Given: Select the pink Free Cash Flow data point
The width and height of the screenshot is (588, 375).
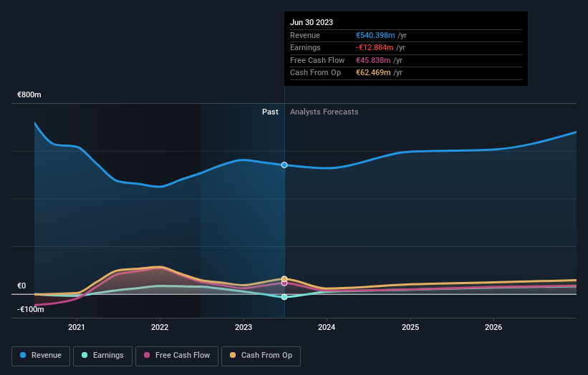Looking at the screenshot, I should pyautogui.click(x=284, y=283).
